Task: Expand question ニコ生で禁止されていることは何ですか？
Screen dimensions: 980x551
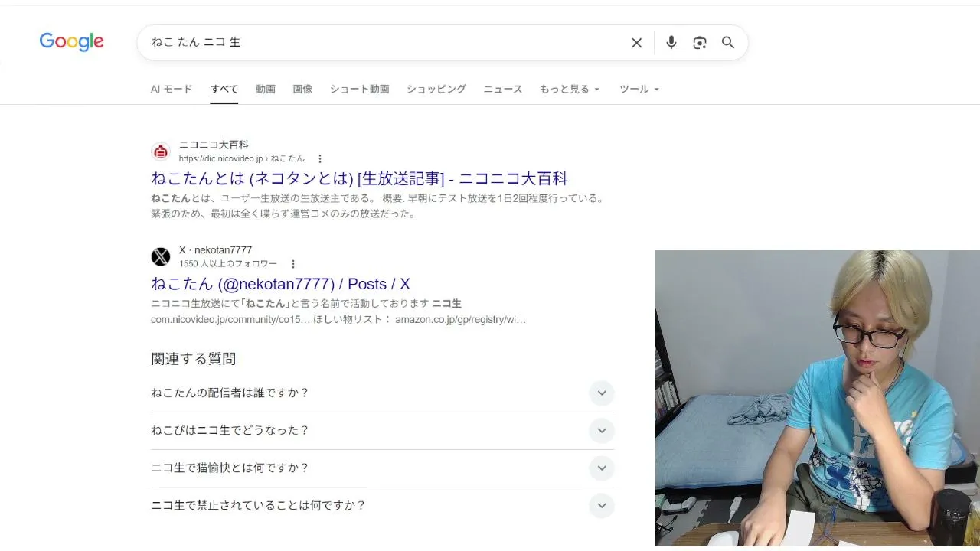Action: coord(383,506)
